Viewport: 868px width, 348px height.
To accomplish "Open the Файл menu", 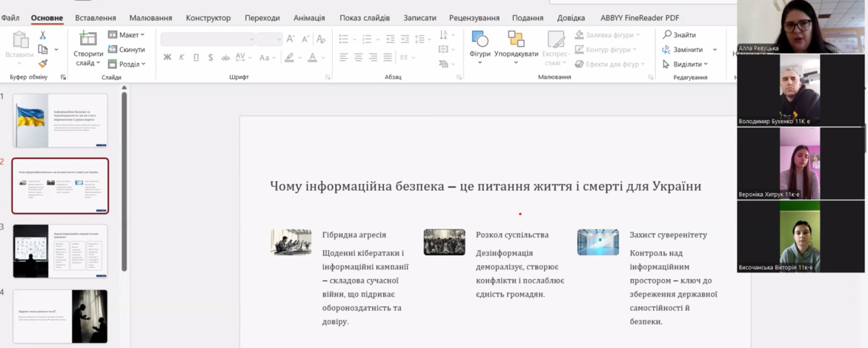I will pyautogui.click(x=10, y=17).
